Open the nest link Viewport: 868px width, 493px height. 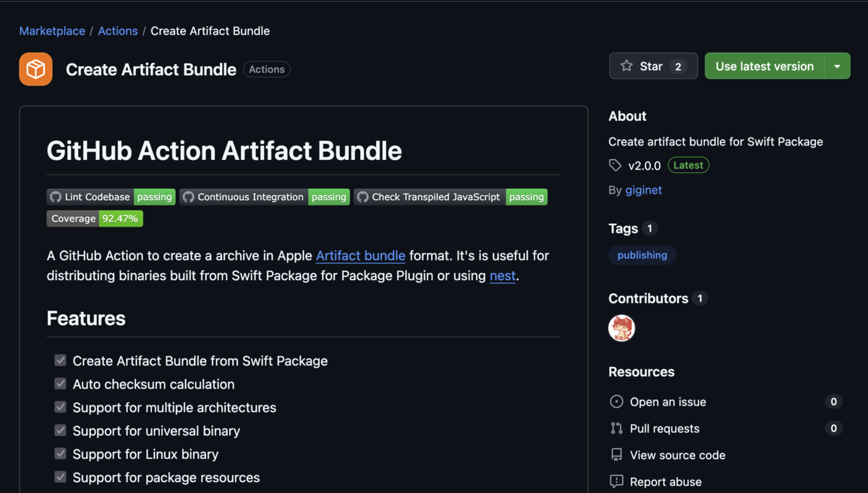pos(503,276)
